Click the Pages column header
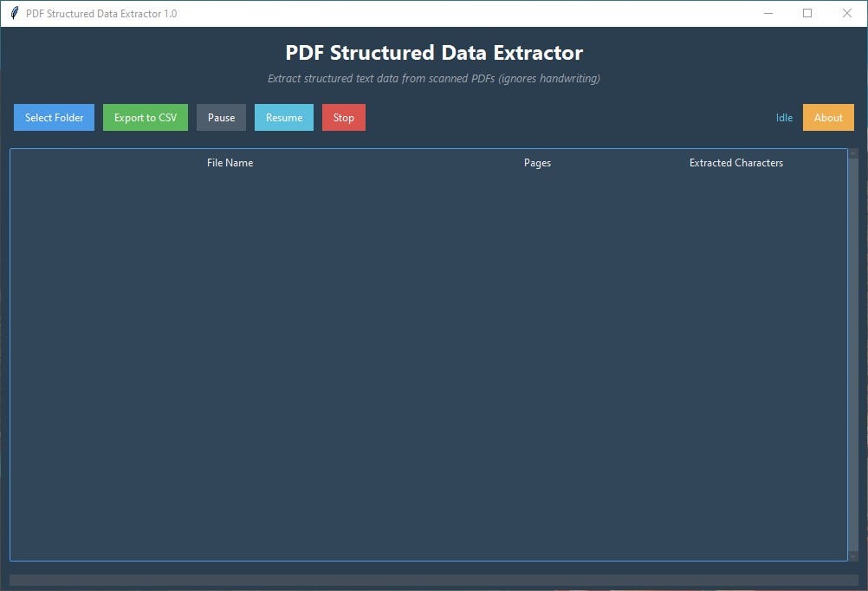Screen dimensions: 868x591 [x=537, y=163]
